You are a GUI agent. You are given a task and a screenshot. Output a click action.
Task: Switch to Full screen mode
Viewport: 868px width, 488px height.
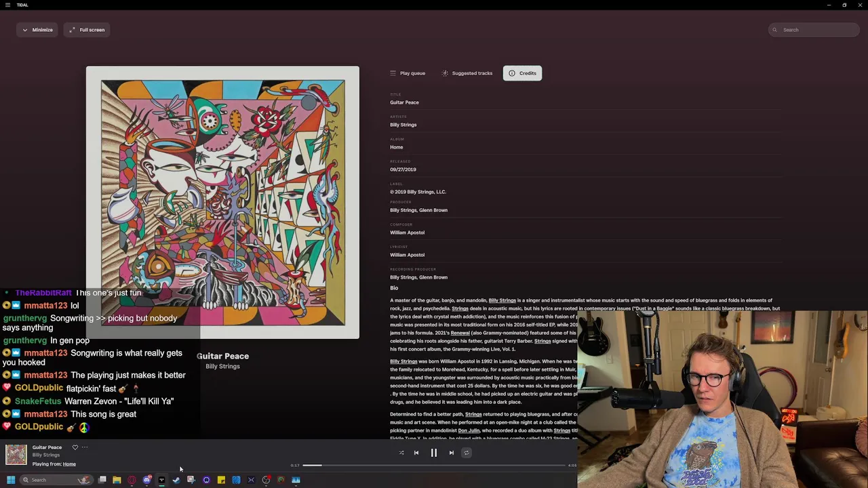point(87,30)
